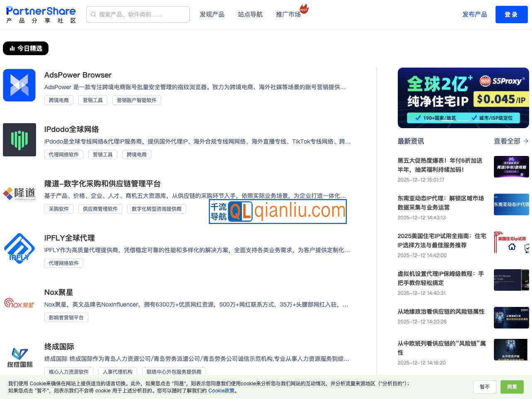This screenshot has height=399, width=532.
Task: Select the AdsPower Browser logo icon
Action: click(19, 85)
